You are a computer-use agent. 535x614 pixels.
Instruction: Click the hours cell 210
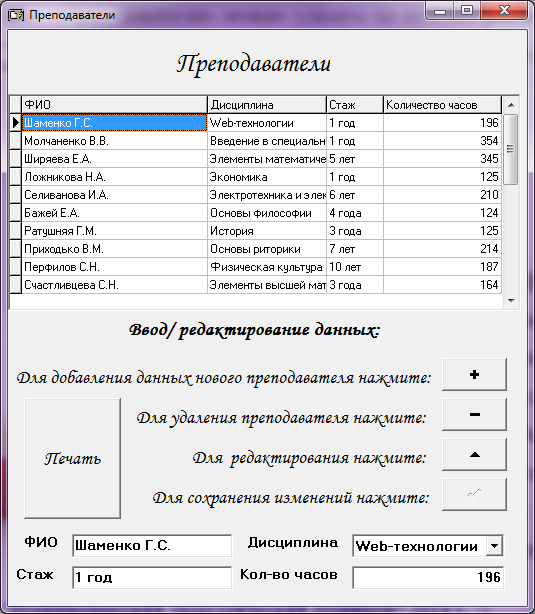442,195
